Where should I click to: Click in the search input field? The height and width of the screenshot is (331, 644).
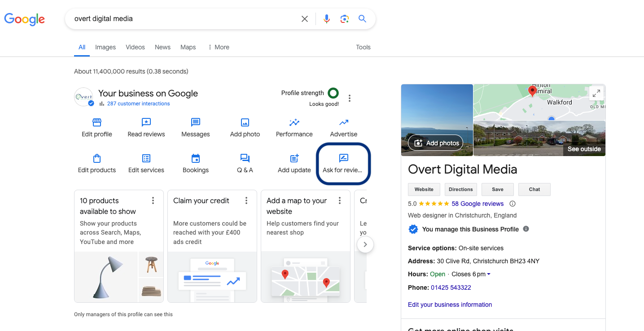[184, 19]
